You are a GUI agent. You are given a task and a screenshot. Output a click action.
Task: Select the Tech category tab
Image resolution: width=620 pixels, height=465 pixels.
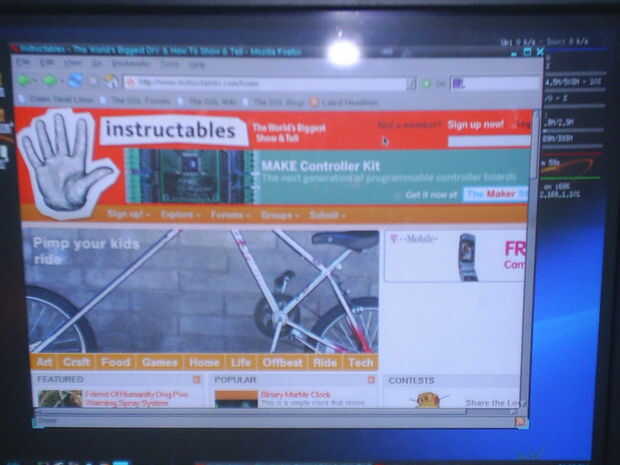pos(360,363)
